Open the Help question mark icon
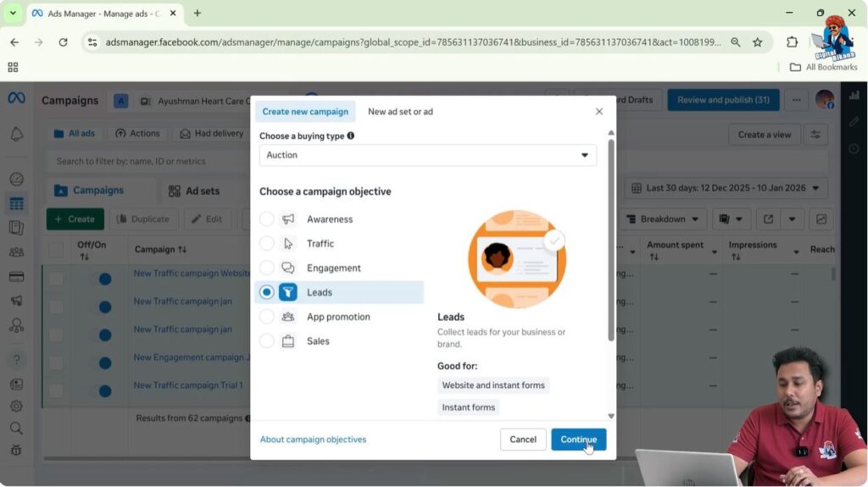This screenshot has width=868, height=487. [17, 360]
